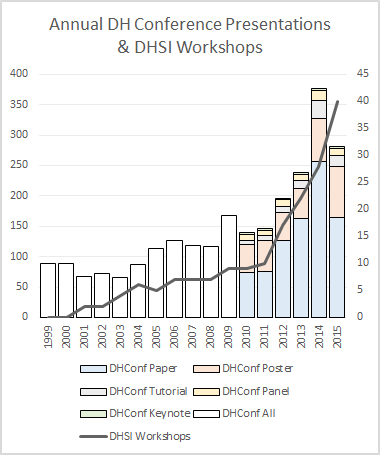Select the DHConf Paper legend swatch
380x455 pixels.
click(93, 369)
